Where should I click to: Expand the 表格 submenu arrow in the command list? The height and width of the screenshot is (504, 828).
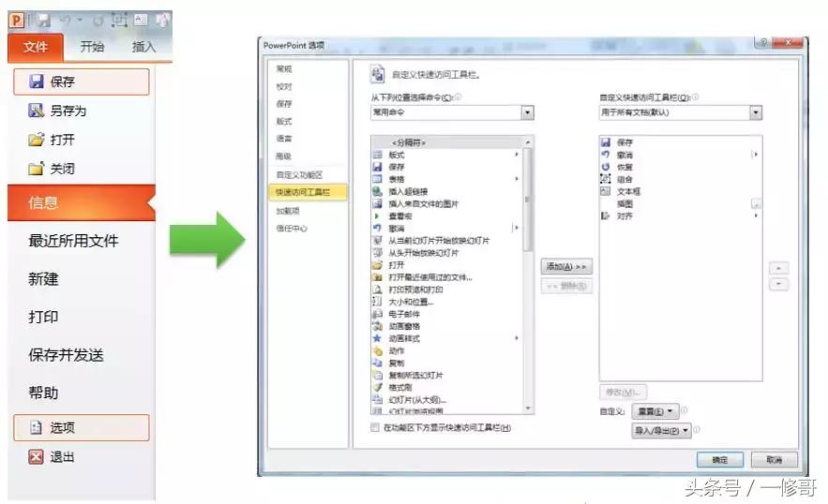(x=517, y=179)
